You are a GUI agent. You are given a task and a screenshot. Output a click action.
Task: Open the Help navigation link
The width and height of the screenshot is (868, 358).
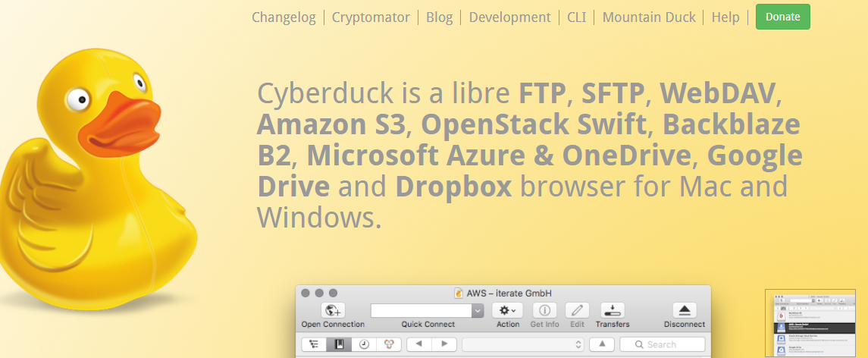point(725,17)
